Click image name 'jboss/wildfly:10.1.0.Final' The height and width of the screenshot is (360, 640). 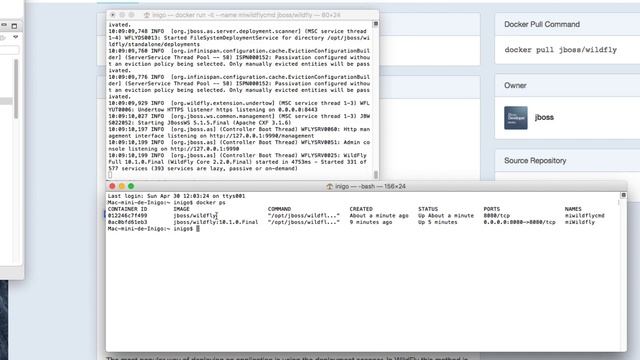[216, 222]
